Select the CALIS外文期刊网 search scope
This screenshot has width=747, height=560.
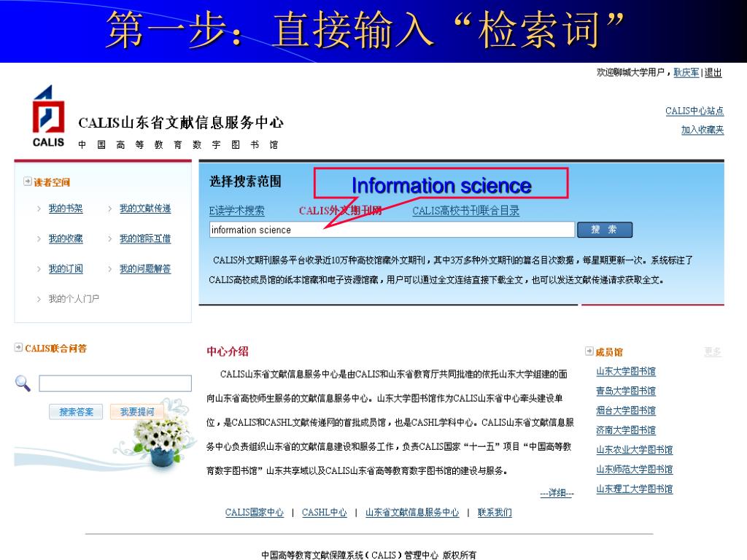340,211
